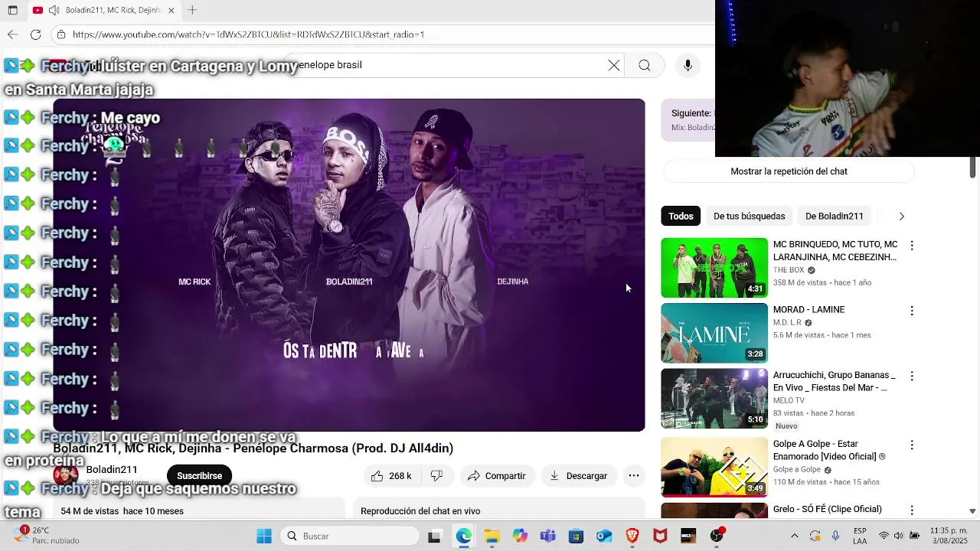
Task: Click the Compartir share button
Action: 496,476
